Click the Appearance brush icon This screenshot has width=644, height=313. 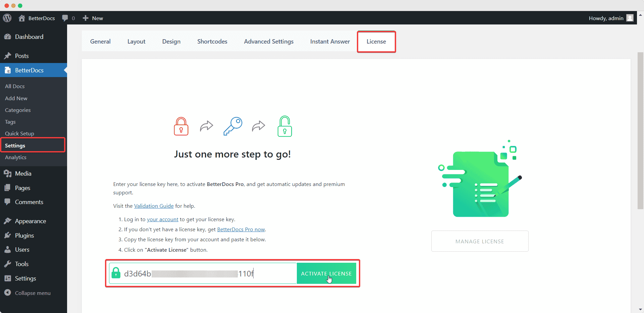tap(8, 221)
